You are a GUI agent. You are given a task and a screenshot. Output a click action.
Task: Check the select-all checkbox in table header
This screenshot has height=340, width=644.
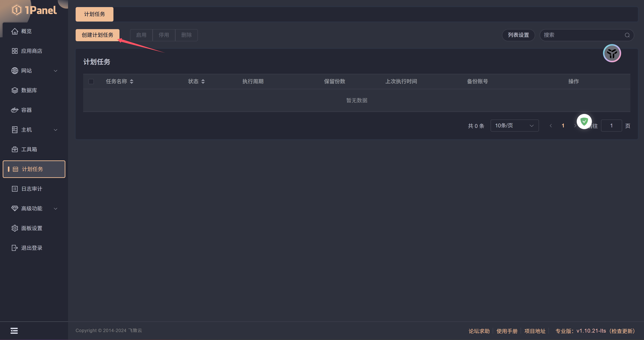[91, 81]
